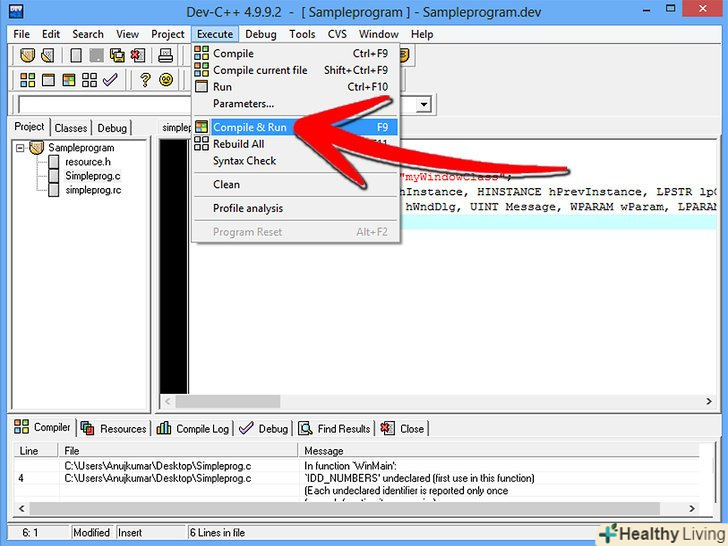Click the resource.h file icon
The image size is (728, 546).
point(53,162)
